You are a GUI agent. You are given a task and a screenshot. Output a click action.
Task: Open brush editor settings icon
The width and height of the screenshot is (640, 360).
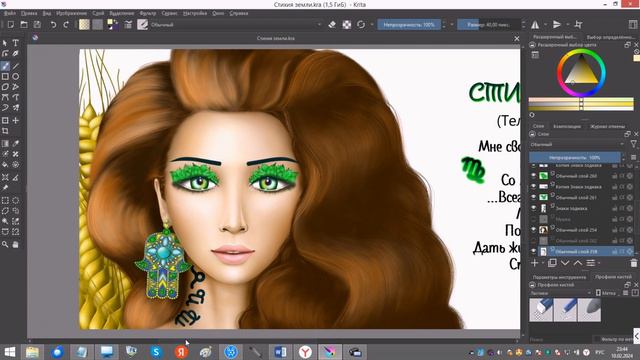coord(128,24)
